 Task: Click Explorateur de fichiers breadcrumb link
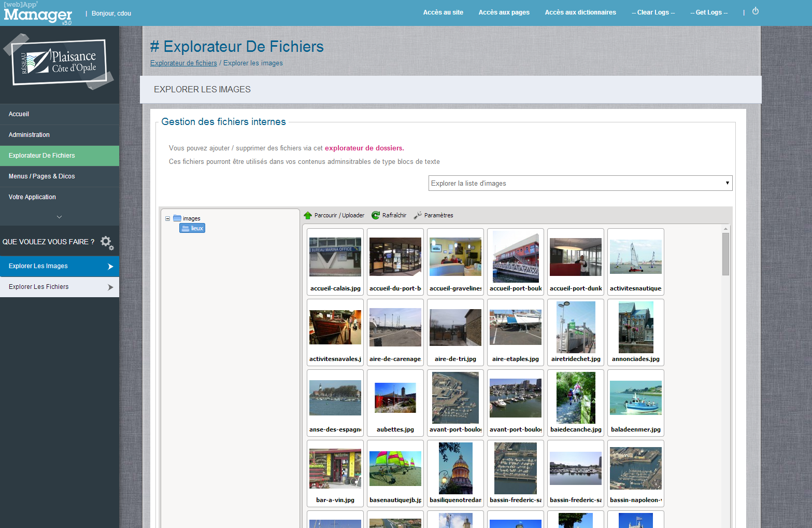pos(183,63)
